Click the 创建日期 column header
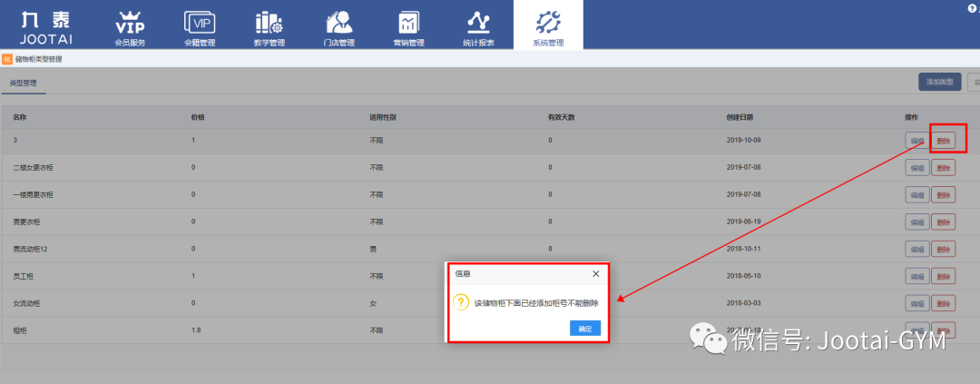 point(740,117)
